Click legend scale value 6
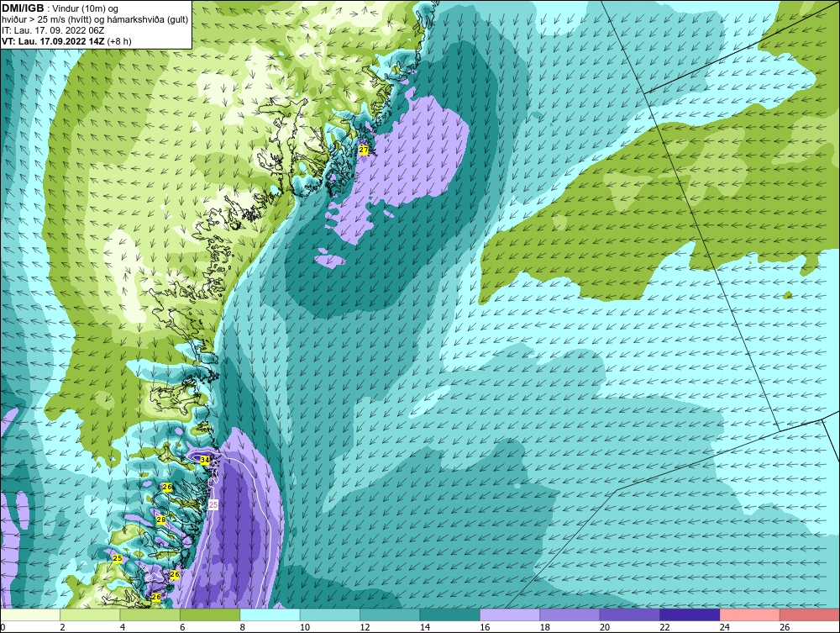The width and height of the screenshot is (840, 633). [182, 627]
